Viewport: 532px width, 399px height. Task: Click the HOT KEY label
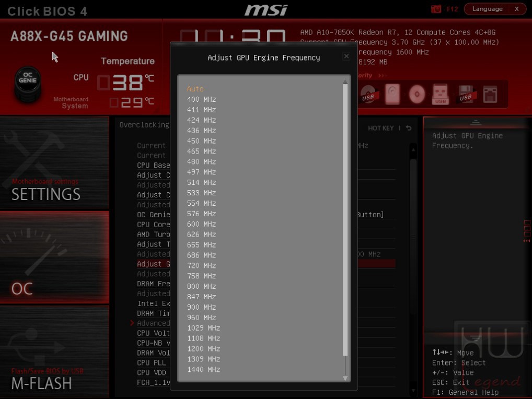380,128
